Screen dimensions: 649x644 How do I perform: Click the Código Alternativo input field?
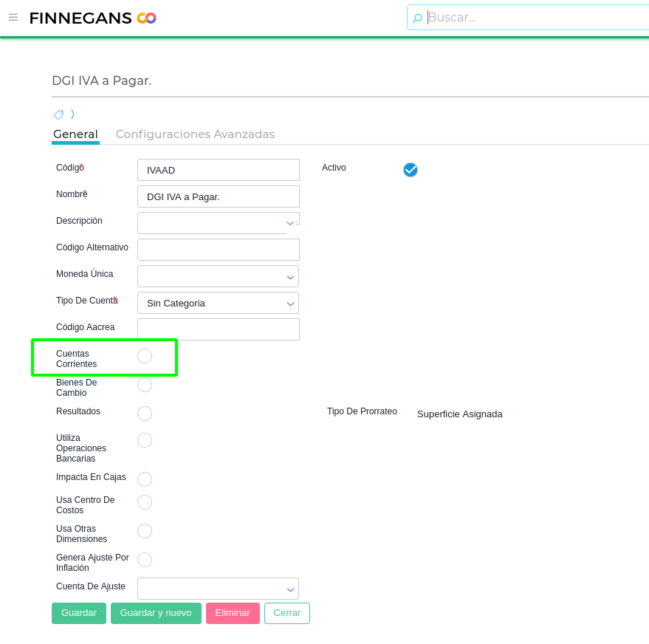point(219,250)
